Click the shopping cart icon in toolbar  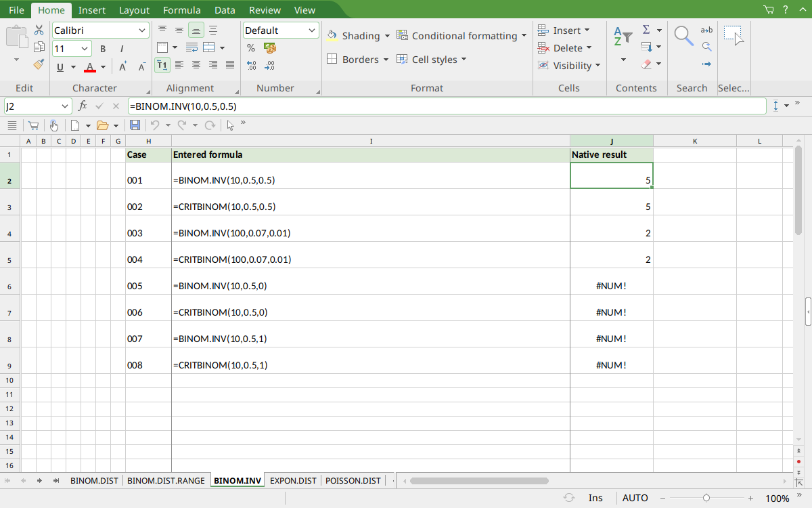[x=33, y=125]
